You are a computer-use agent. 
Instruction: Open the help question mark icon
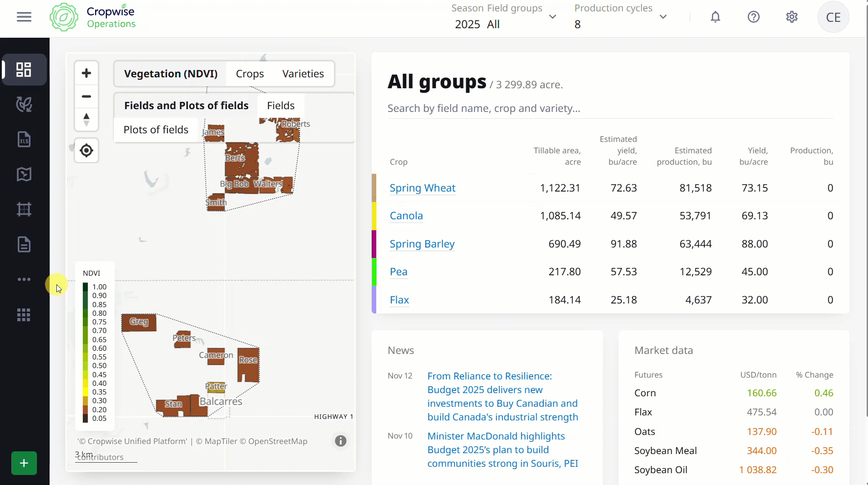[x=753, y=17]
